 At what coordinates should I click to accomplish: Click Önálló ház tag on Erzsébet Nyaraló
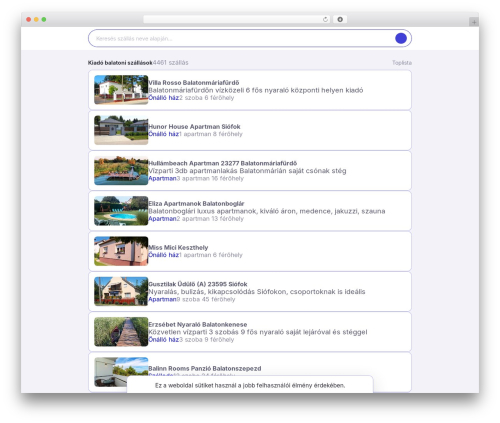click(x=164, y=340)
